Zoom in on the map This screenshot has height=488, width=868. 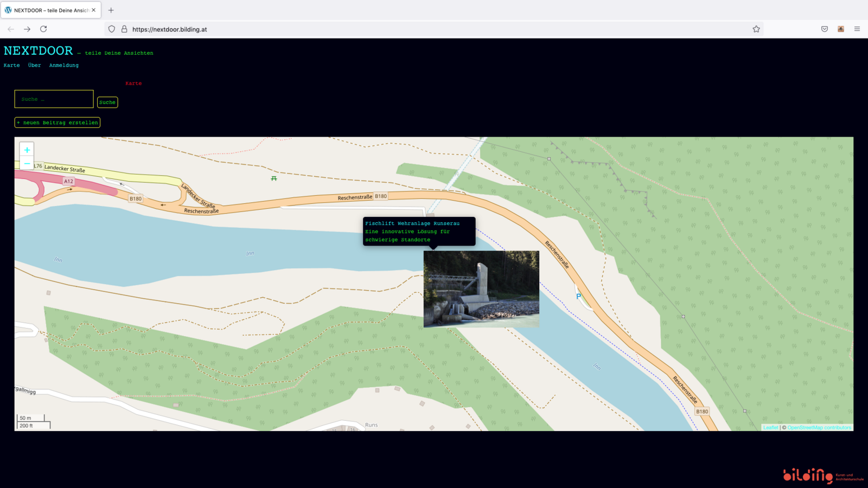pyautogui.click(x=27, y=150)
